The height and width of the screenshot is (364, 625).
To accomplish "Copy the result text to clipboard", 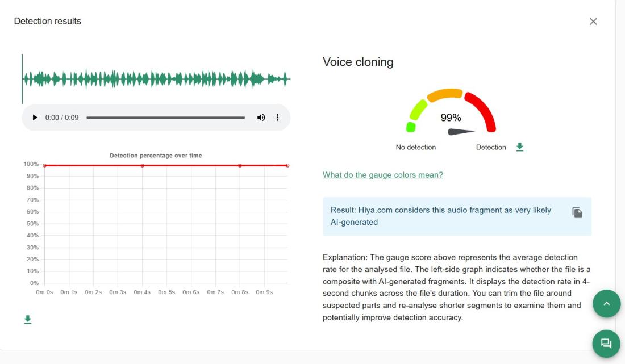I will [x=577, y=212].
